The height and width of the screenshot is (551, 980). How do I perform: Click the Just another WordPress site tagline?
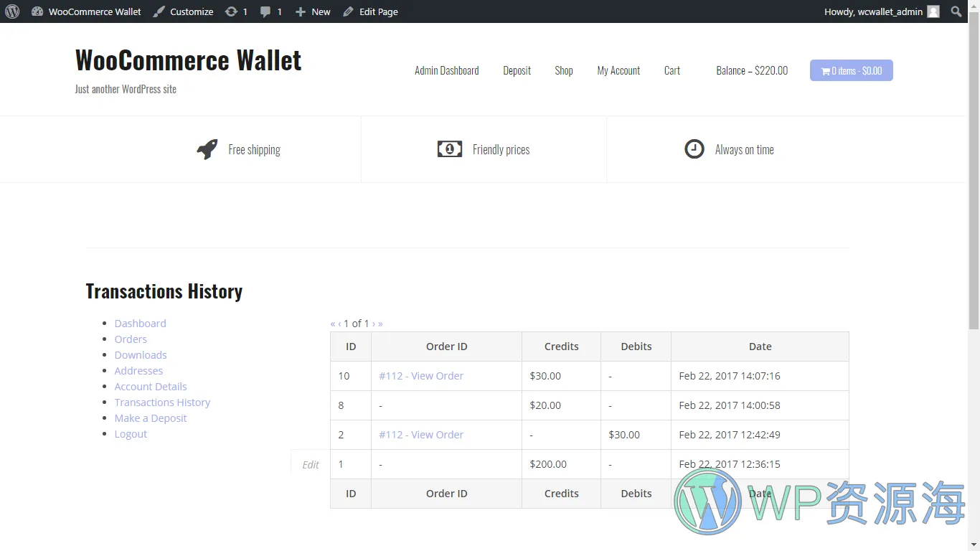tap(126, 89)
